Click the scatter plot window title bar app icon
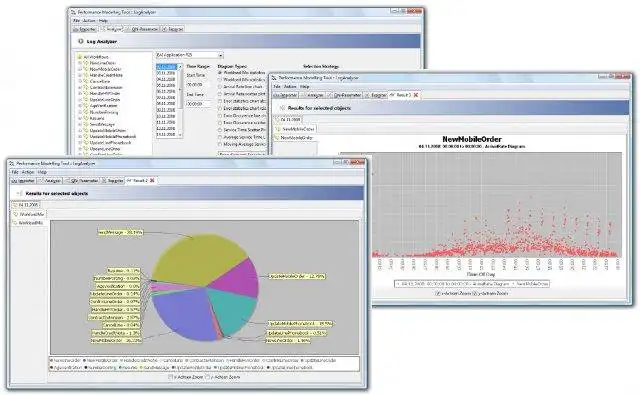Image resolution: width=640 pixels, height=395 pixels. coord(274,78)
